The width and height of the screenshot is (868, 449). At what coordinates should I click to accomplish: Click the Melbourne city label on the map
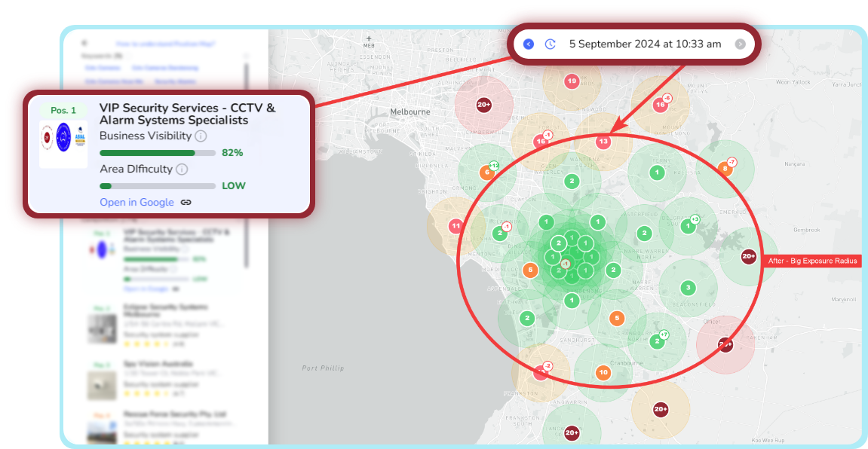click(410, 111)
